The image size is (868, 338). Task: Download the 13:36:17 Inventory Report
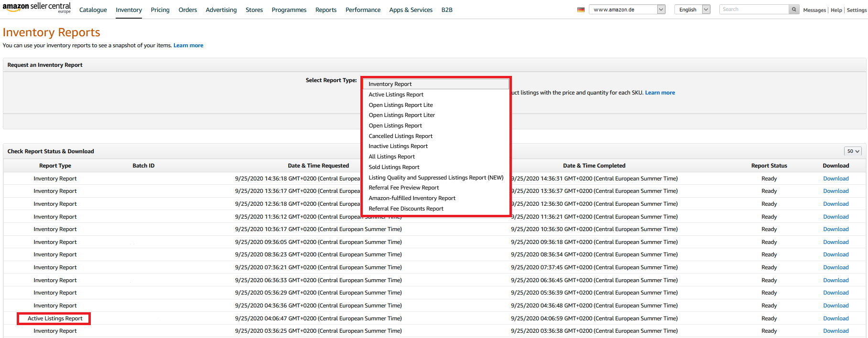[836, 191]
